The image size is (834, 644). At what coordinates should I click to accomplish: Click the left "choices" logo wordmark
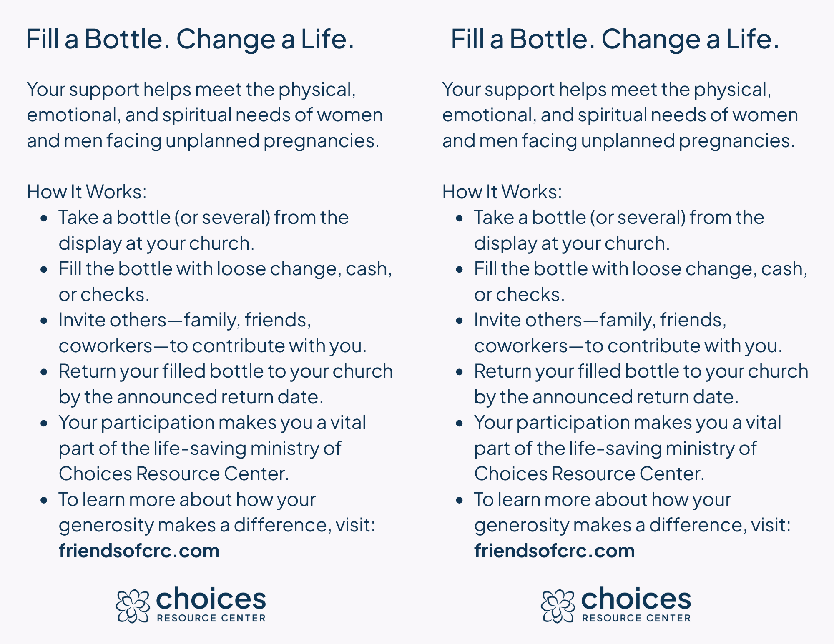pyautogui.click(x=211, y=599)
